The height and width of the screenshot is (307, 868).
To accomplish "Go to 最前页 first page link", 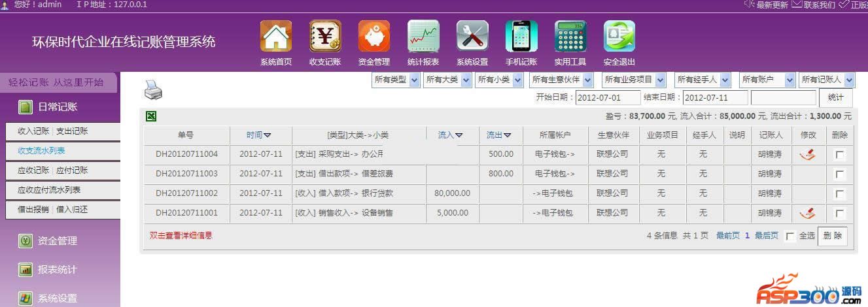I will point(728,235).
